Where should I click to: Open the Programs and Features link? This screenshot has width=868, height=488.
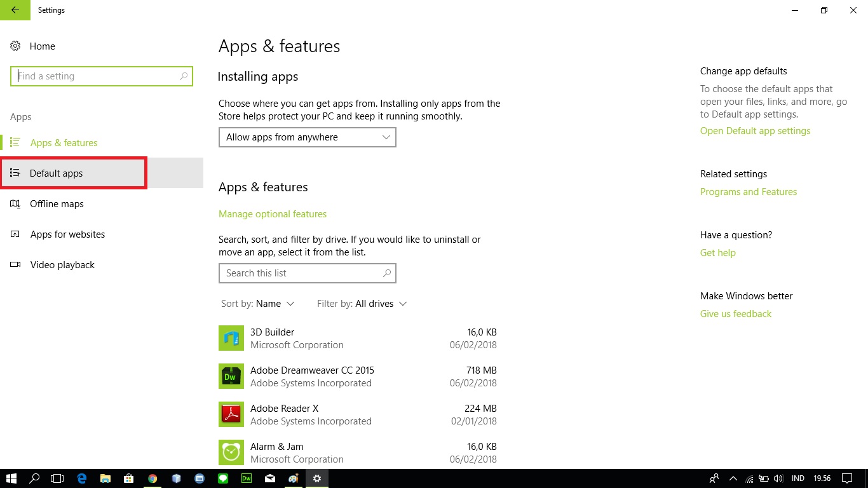(749, 192)
